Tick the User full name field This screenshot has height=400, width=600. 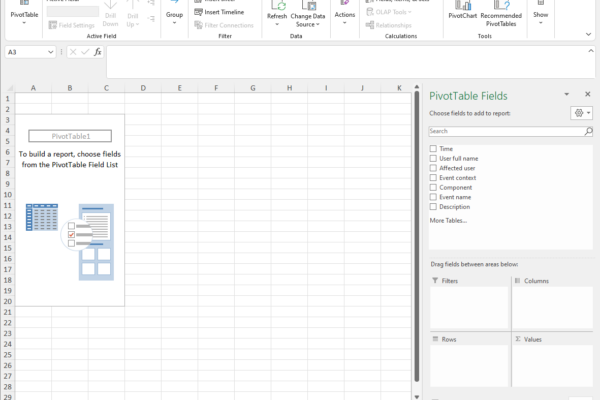coord(433,158)
